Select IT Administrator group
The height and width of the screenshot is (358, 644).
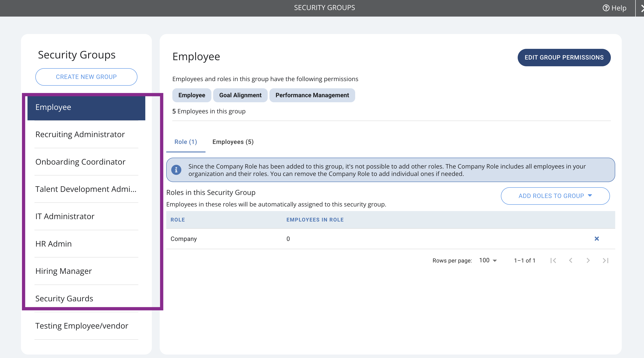86,216
